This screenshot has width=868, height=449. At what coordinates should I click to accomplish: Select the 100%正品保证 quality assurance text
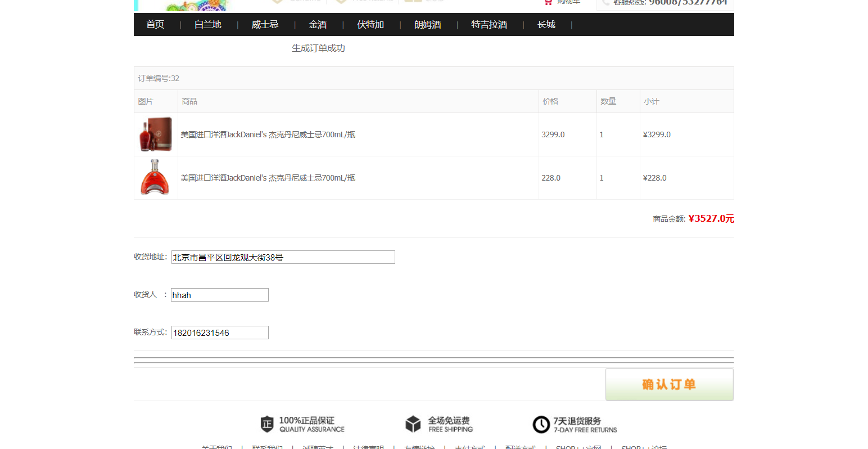click(312, 424)
